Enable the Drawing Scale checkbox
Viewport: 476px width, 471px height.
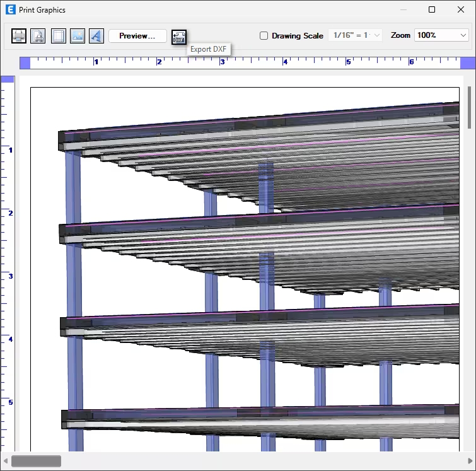pos(264,36)
